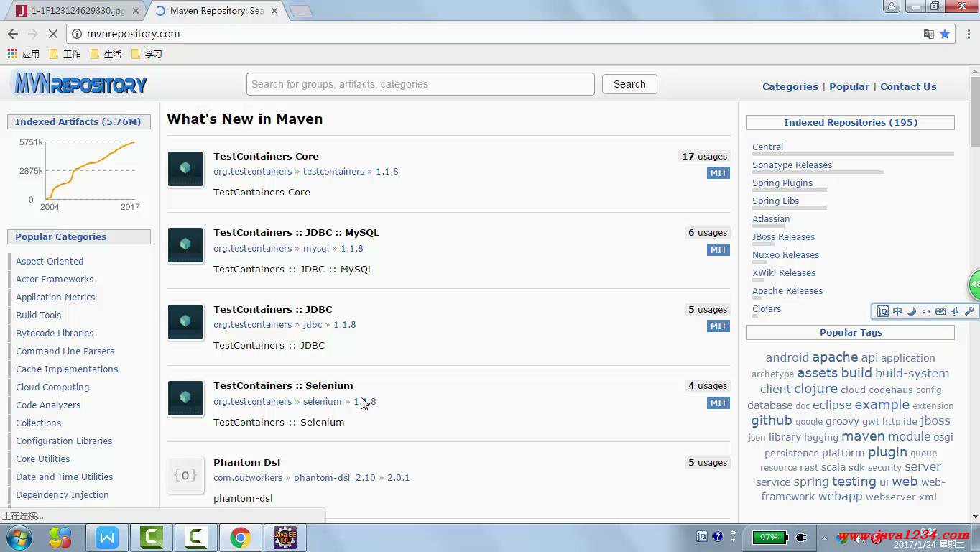Viewport: 980px width, 552px height.
Task: Click the TestContainers Selenium package icon
Action: point(185,398)
